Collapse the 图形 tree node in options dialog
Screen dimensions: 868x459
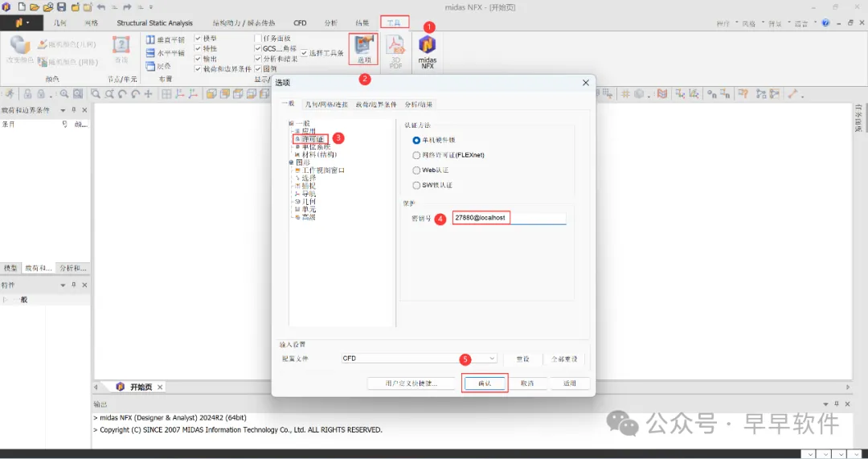[291, 162]
